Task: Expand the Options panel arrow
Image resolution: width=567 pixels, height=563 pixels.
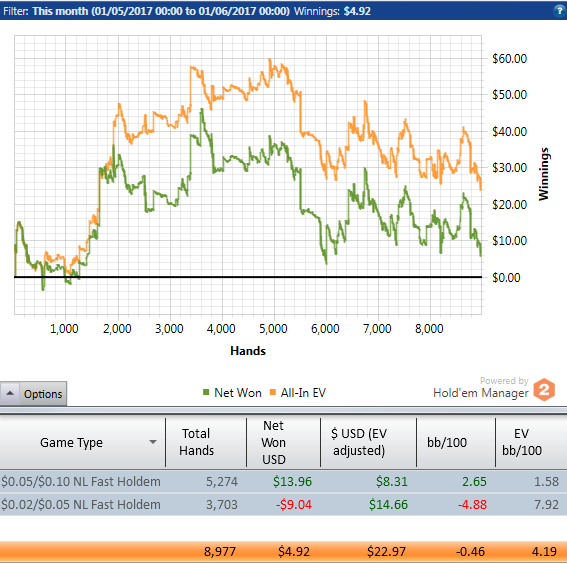Action: click(10, 393)
